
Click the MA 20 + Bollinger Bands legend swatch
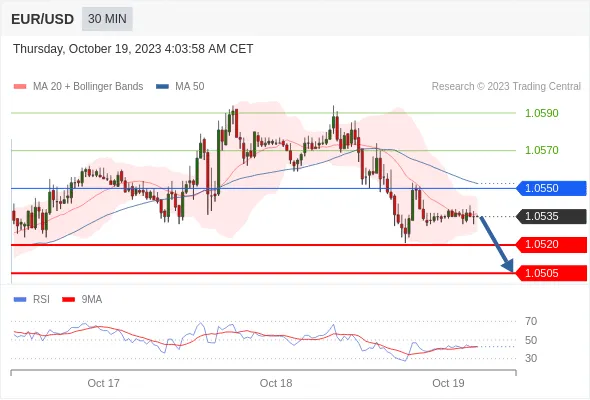20,87
